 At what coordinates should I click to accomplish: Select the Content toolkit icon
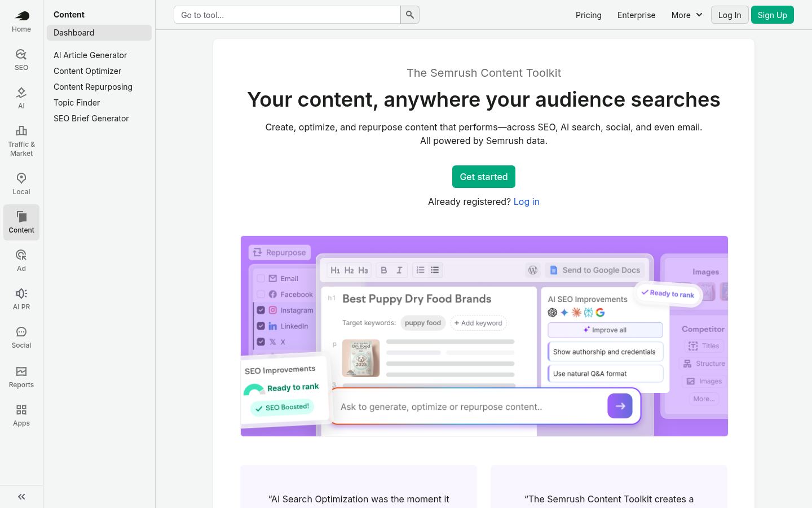(21, 222)
